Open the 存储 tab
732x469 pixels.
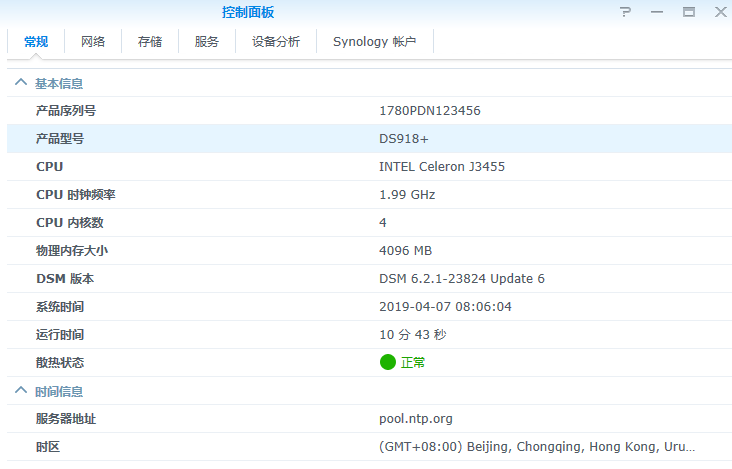coord(150,41)
